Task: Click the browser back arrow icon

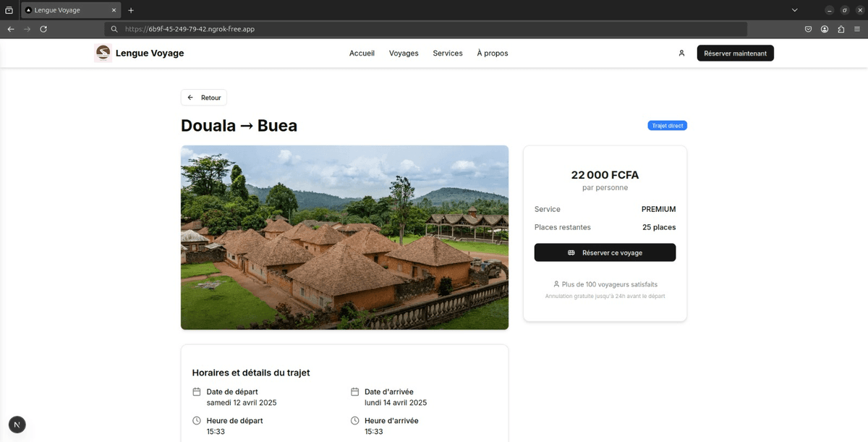Action: (10, 29)
